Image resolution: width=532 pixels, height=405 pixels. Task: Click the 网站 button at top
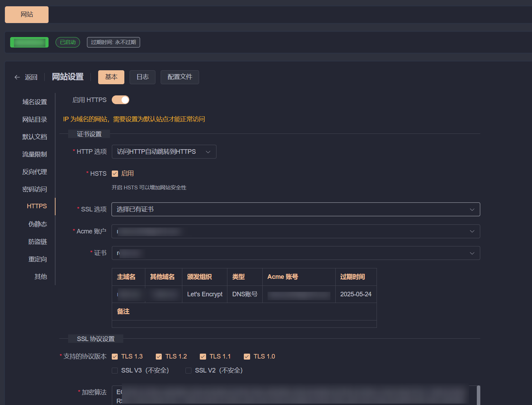click(27, 15)
